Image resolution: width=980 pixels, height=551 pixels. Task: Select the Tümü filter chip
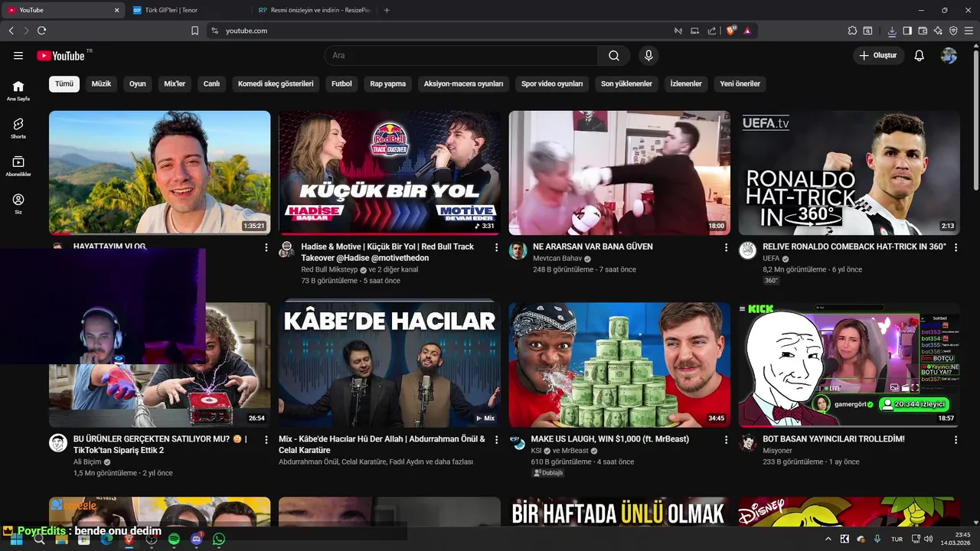(x=64, y=83)
